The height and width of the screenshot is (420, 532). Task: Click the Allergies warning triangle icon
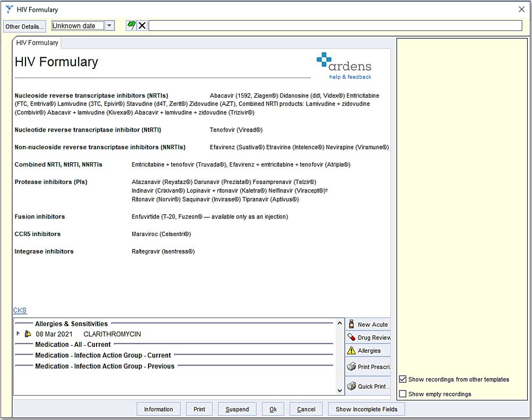[x=352, y=351]
